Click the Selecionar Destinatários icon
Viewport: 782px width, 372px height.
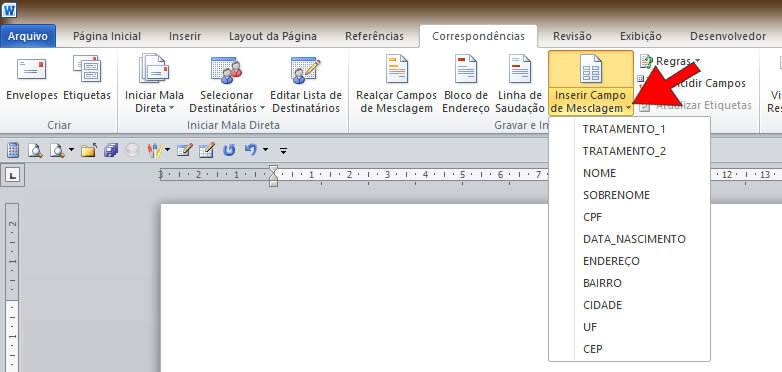click(226, 69)
